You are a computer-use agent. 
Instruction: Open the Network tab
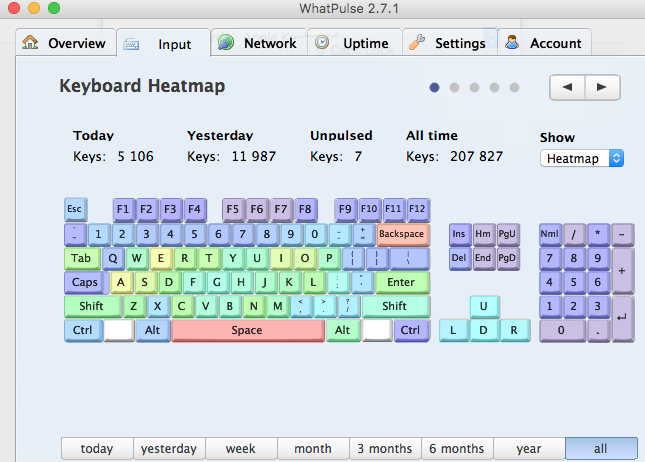click(x=259, y=43)
